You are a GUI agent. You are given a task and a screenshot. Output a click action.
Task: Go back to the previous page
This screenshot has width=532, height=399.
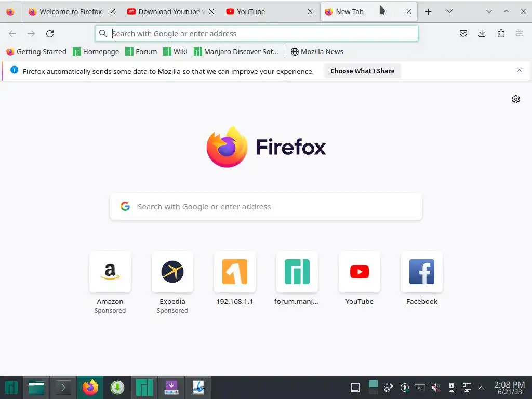click(12, 34)
